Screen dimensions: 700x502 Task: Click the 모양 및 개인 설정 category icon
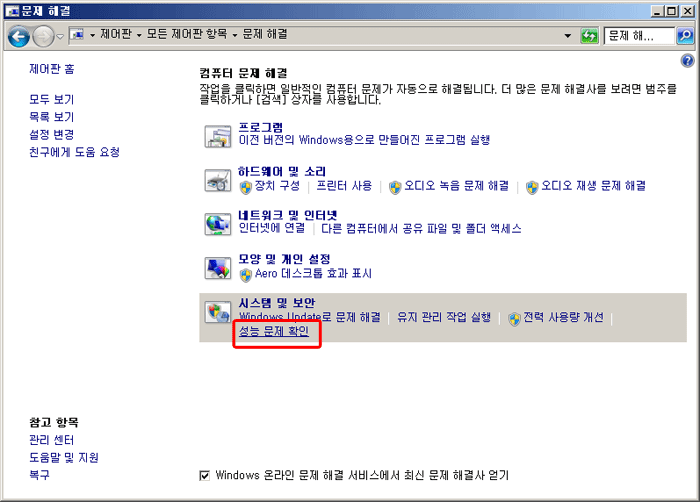(218, 268)
